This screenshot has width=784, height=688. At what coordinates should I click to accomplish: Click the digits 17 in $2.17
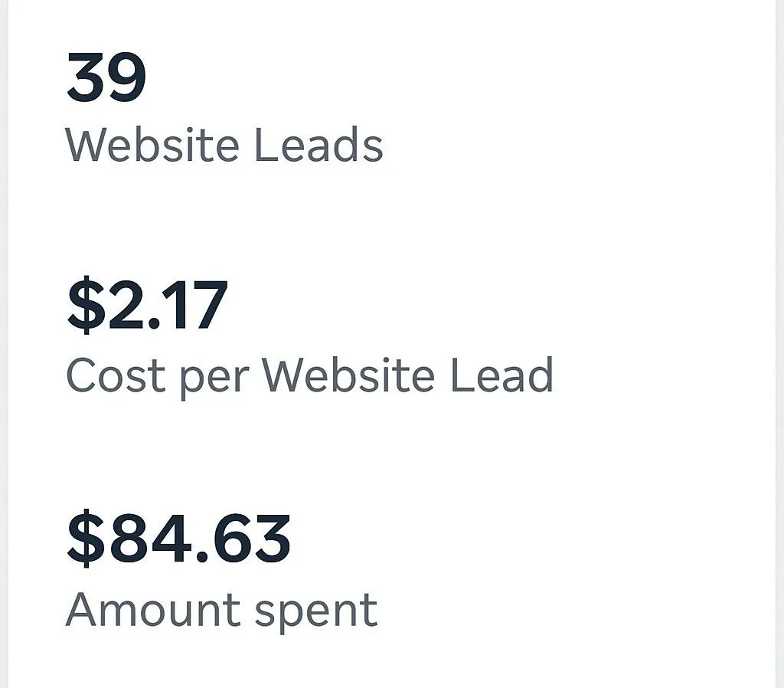point(198,305)
